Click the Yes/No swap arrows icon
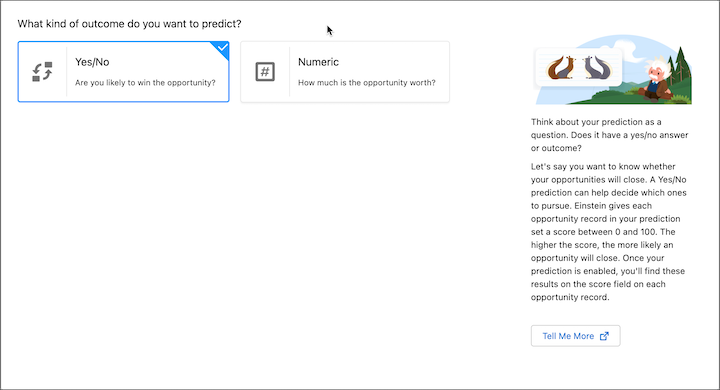Image resolution: width=720 pixels, height=390 pixels. [x=42, y=72]
